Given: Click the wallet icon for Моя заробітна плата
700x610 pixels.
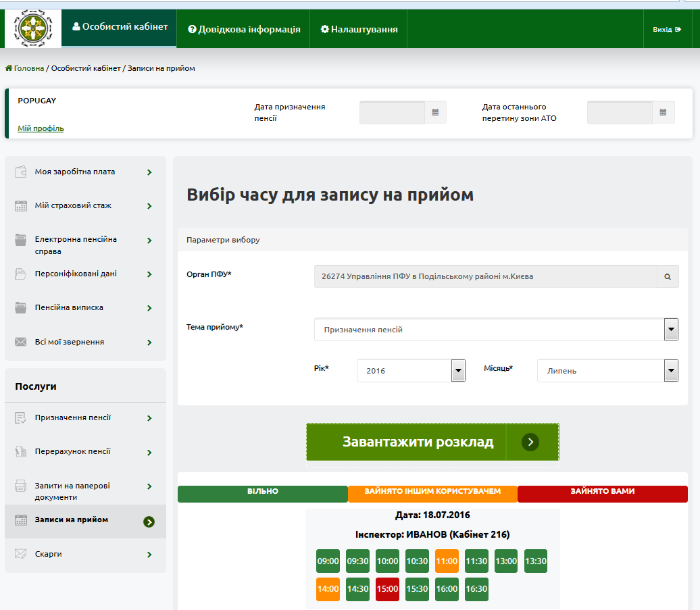Looking at the screenshot, I should point(20,172).
